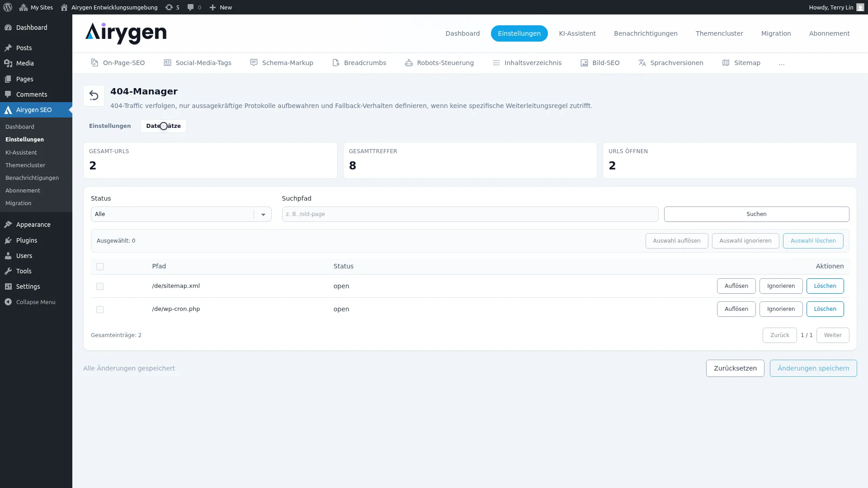Click the Auswahl ignorieren button
The width and height of the screenshot is (868, 488).
coord(745,241)
